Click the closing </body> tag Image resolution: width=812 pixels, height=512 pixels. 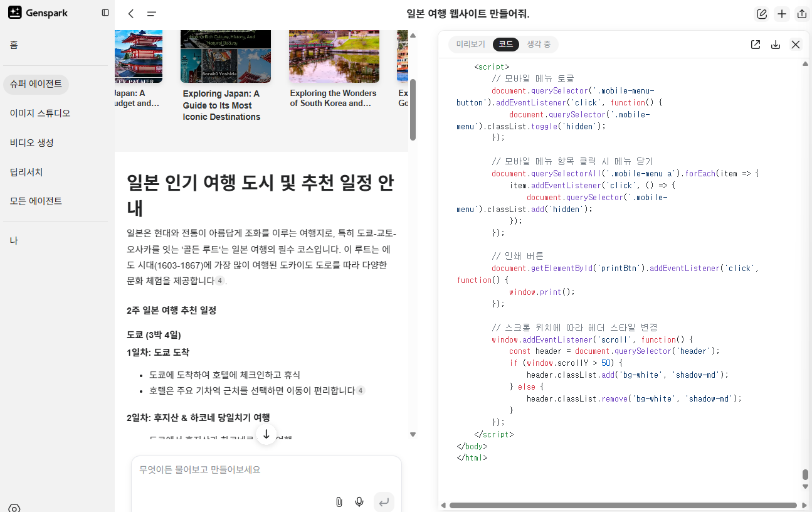point(472,446)
